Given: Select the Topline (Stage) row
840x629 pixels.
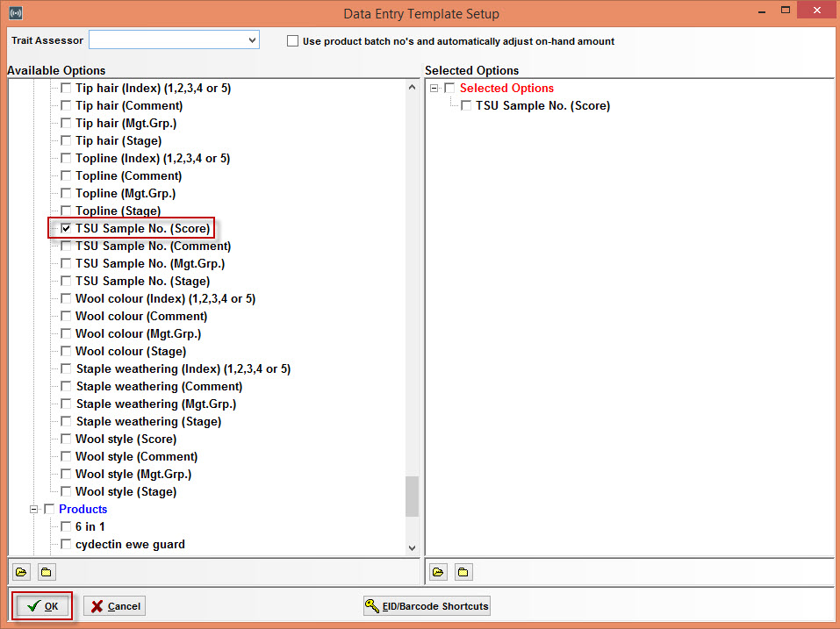Looking at the screenshot, I should coord(118,211).
